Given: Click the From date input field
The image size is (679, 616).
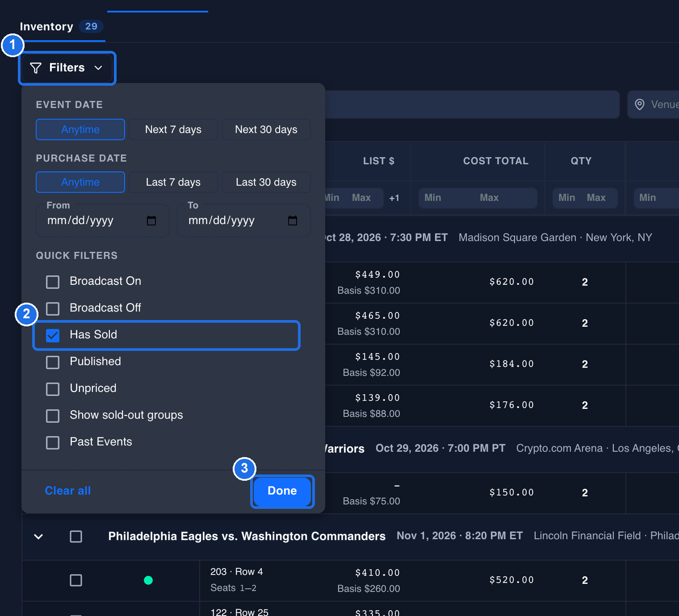Looking at the screenshot, I should [102, 220].
